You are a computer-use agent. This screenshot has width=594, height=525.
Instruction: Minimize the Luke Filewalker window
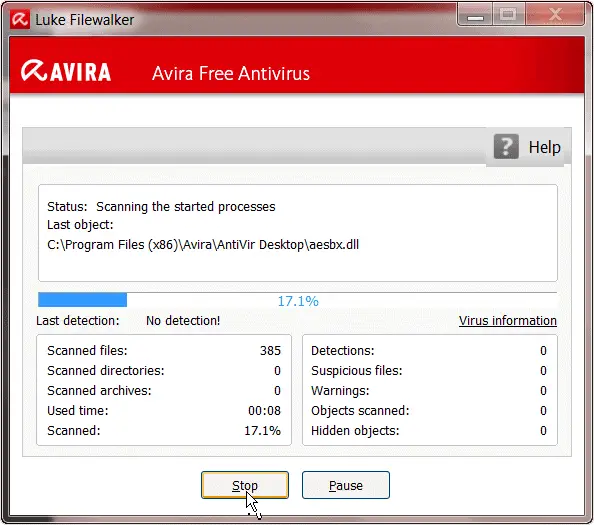(475, 16)
